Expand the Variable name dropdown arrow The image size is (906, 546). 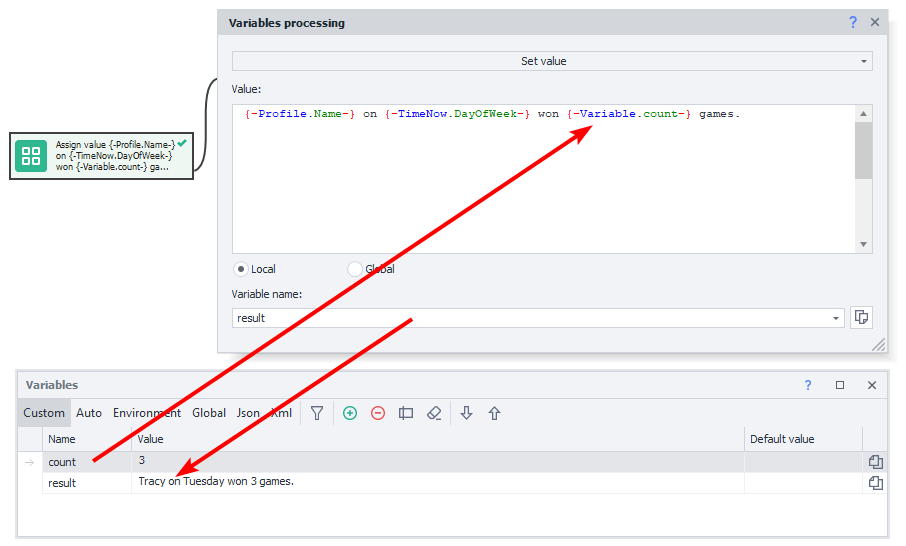836,318
